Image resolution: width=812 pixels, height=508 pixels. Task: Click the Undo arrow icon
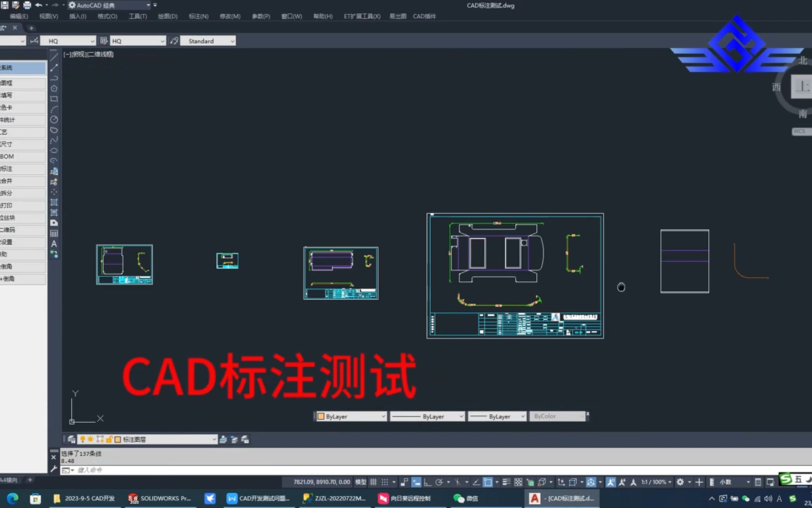[x=39, y=5]
